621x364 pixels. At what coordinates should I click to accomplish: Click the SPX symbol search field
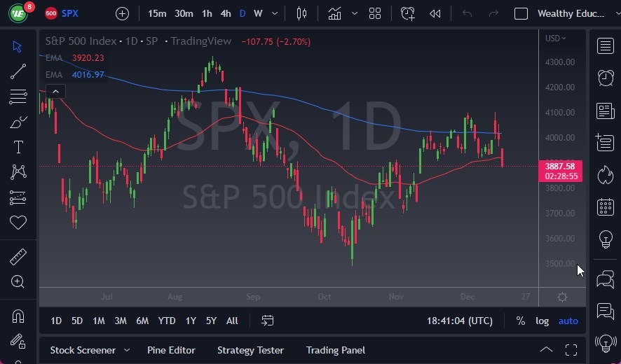click(70, 13)
